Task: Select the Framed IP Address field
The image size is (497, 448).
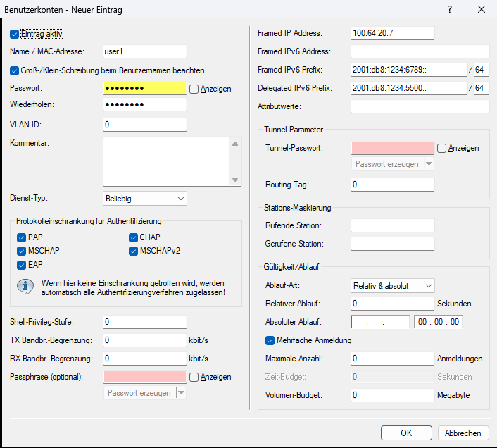Action: click(x=392, y=33)
